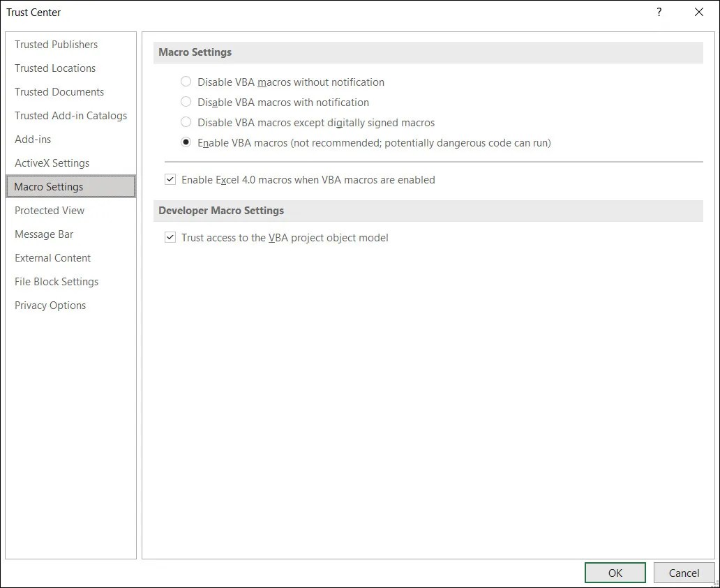Select the Macro Settings category
The image size is (720, 588).
click(48, 186)
